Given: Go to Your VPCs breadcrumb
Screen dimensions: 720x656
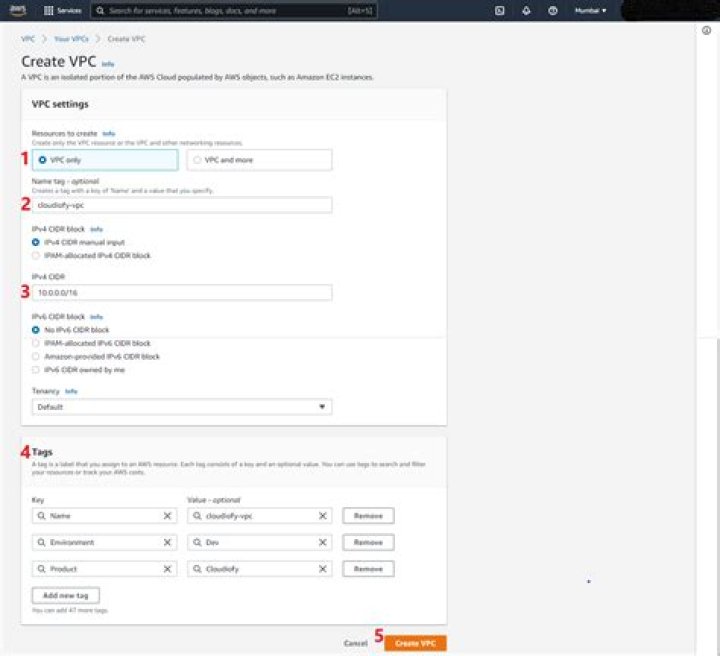Looking at the screenshot, I should click(x=69, y=38).
